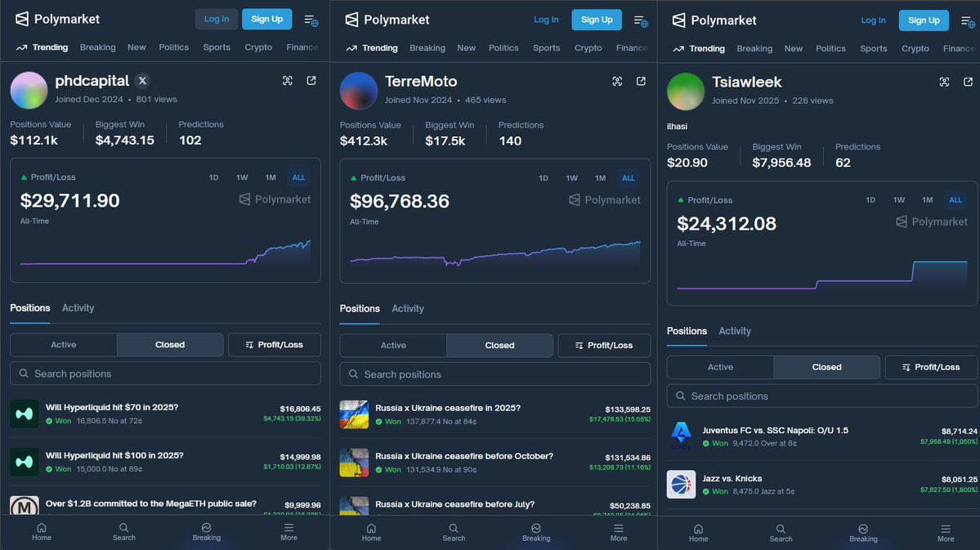This screenshot has width=980, height=550.
Task: Click Polymarket logo in Tsiawleek panel
Action: (x=714, y=20)
